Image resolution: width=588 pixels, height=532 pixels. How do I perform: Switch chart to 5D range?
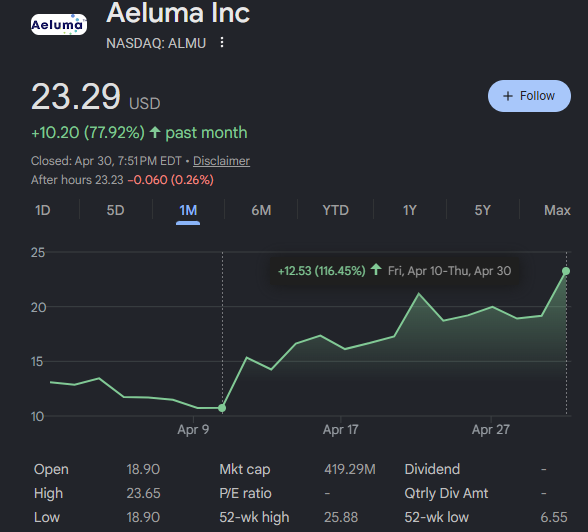(x=116, y=210)
